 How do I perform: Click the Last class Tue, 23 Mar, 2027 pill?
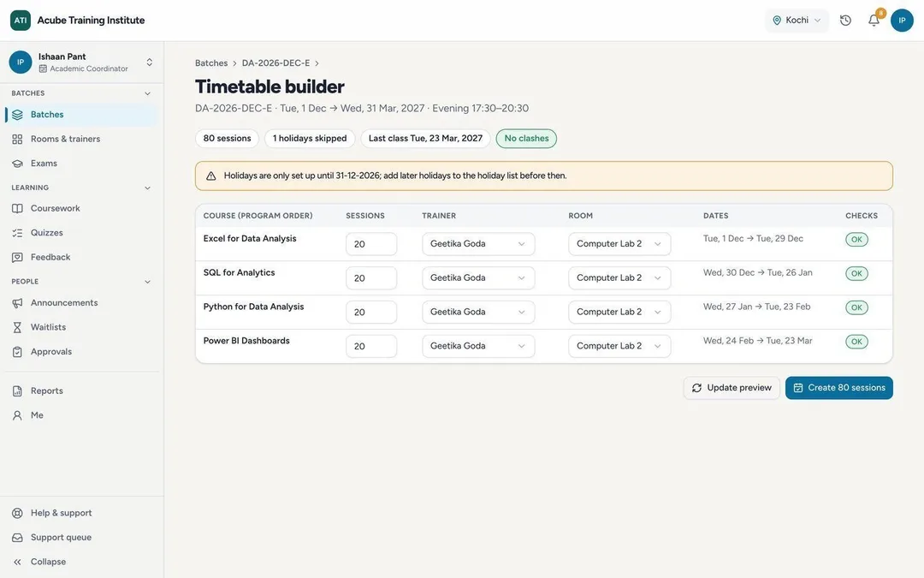click(x=425, y=139)
